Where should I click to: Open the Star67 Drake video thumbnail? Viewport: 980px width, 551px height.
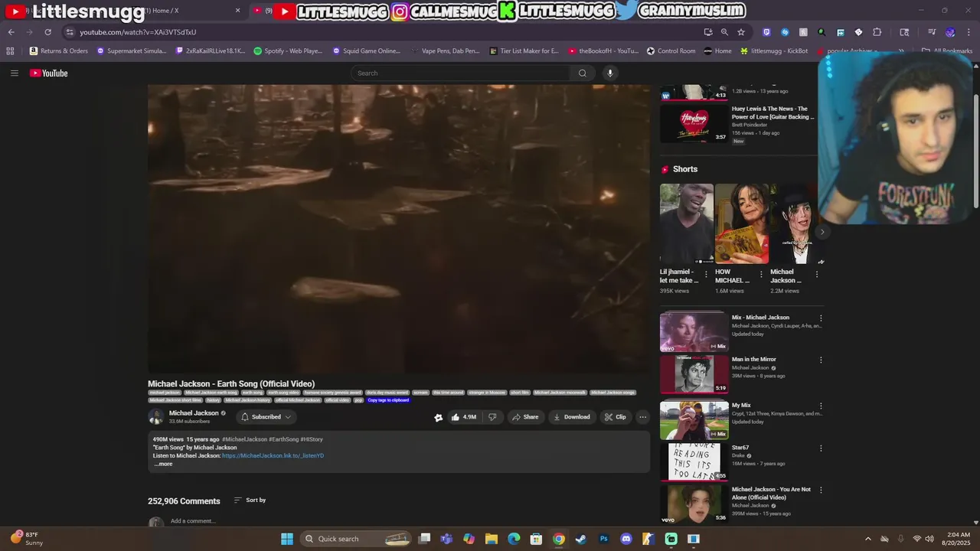694,461
